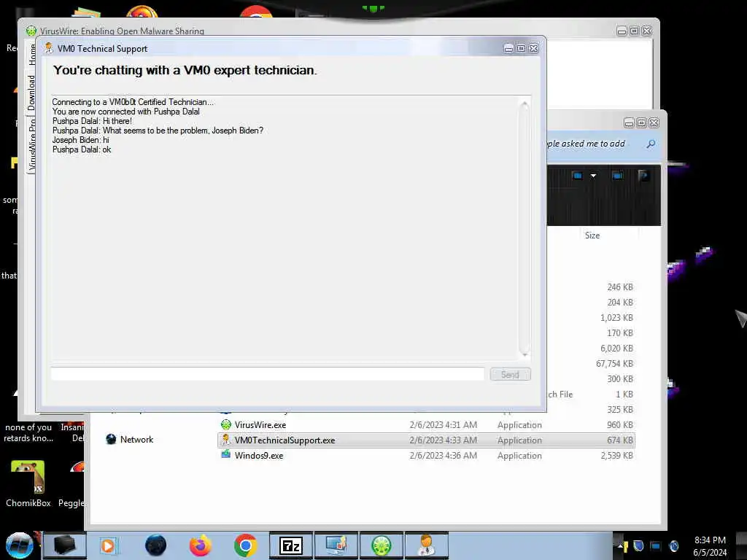The image size is (747, 560).
Task: Click the Network globe icon
Action: pos(111,439)
